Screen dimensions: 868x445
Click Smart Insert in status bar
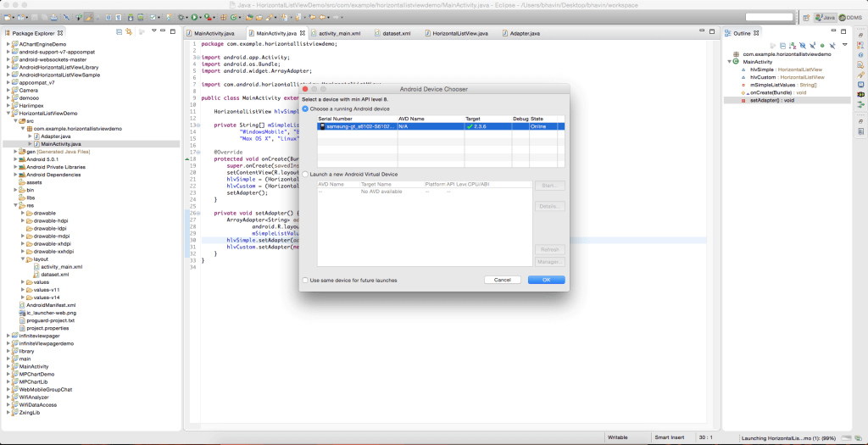[670, 437]
